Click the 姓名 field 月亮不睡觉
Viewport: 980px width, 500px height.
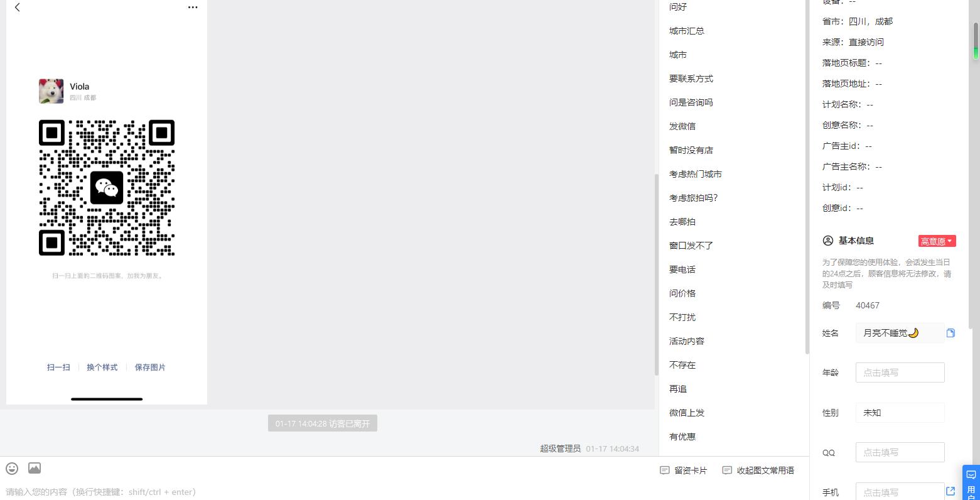(x=900, y=333)
